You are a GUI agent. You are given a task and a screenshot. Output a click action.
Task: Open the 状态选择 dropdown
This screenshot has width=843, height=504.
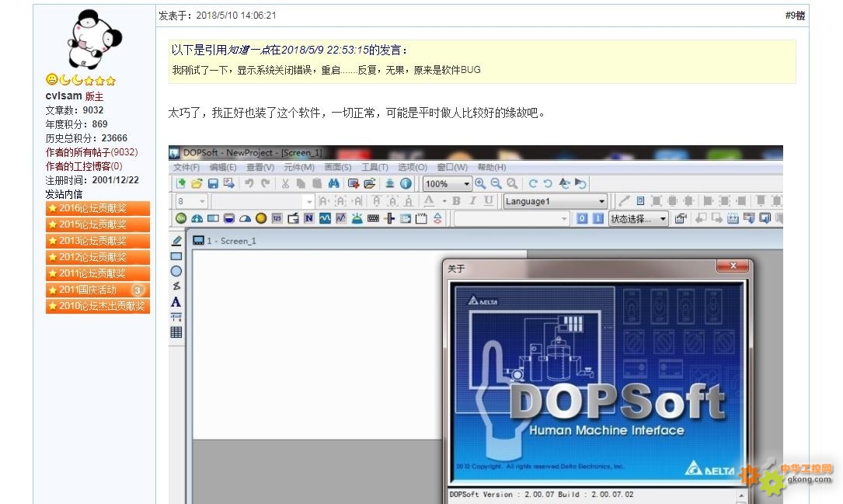(x=638, y=218)
